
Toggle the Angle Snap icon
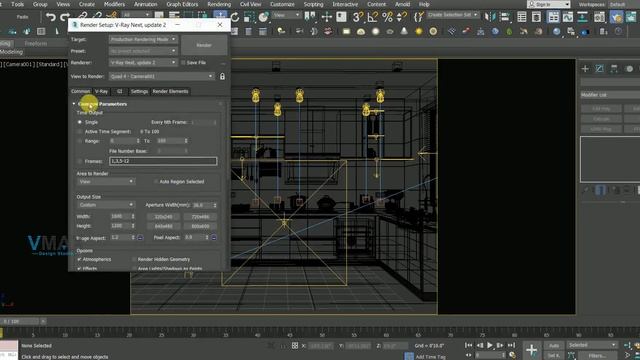(x=372, y=17)
